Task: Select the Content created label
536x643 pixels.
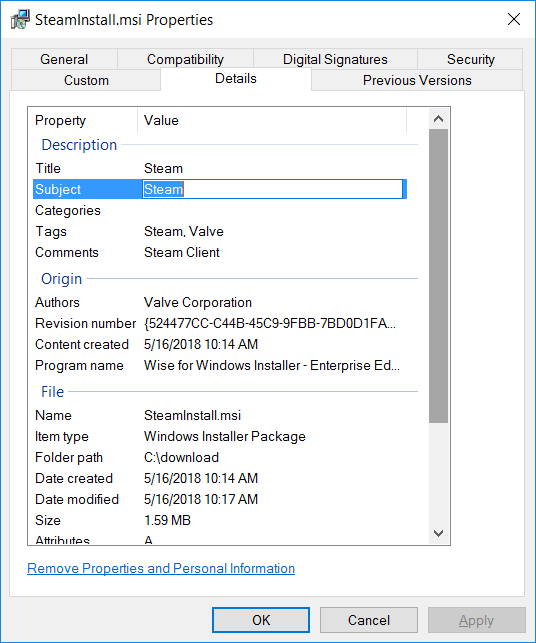Action: pyautogui.click(x=82, y=344)
